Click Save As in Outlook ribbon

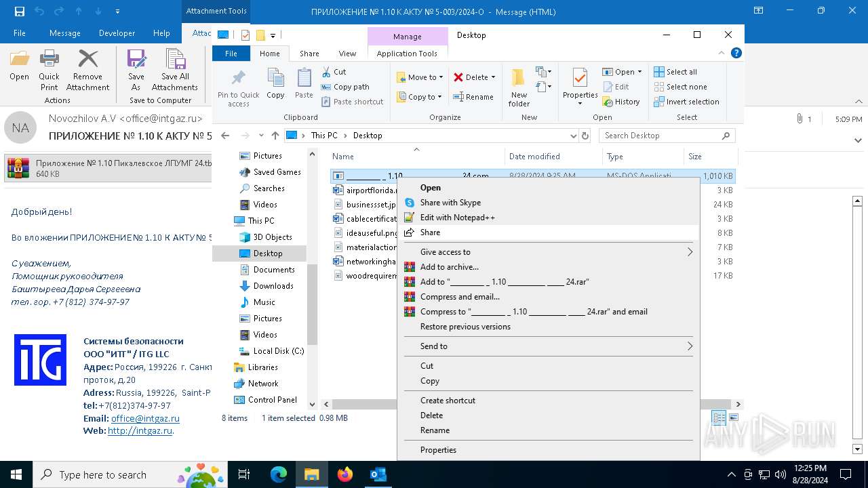(x=136, y=70)
